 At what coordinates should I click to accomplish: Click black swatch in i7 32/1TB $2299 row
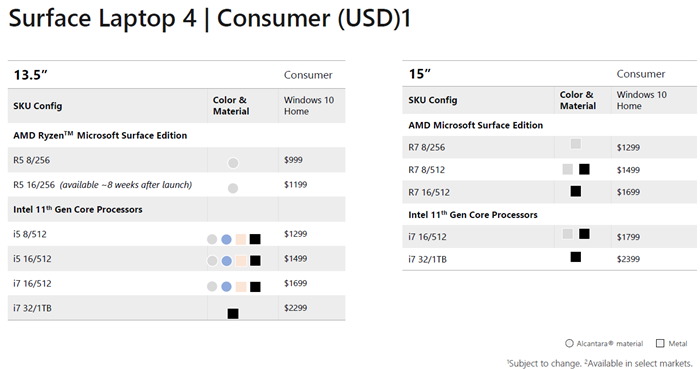[233, 313]
